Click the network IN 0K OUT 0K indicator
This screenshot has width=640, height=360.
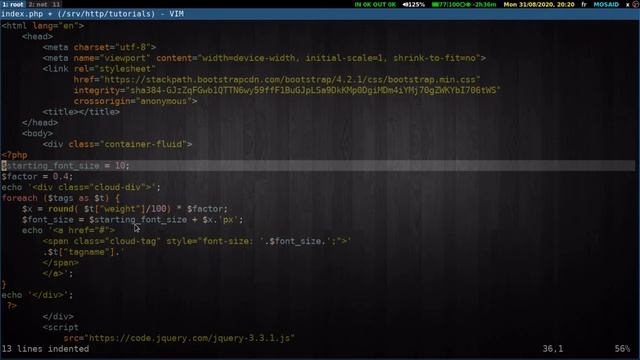(x=375, y=4)
